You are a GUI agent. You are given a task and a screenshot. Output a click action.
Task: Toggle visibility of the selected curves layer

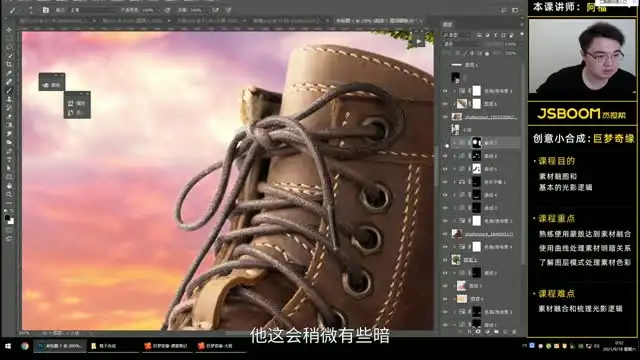(x=446, y=143)
